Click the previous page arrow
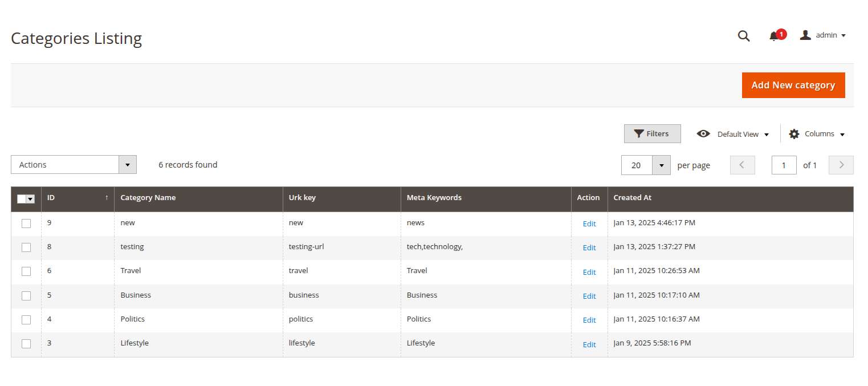This screenshot has height=386, width=868. coord(742,165)
